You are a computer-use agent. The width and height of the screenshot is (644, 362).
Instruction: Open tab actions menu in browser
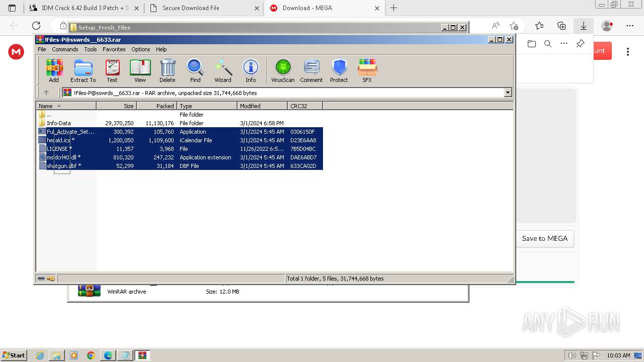[x=12, y=8]
